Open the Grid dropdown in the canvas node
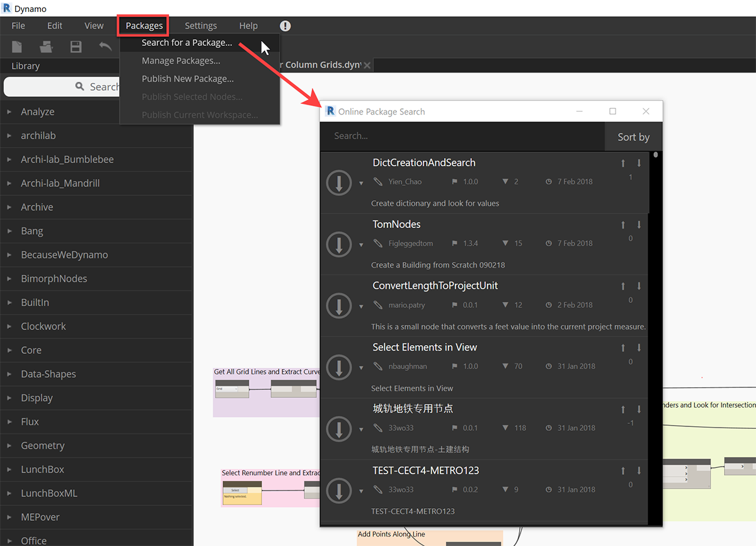Screen dimensions: 756x546 pos(227,389)
